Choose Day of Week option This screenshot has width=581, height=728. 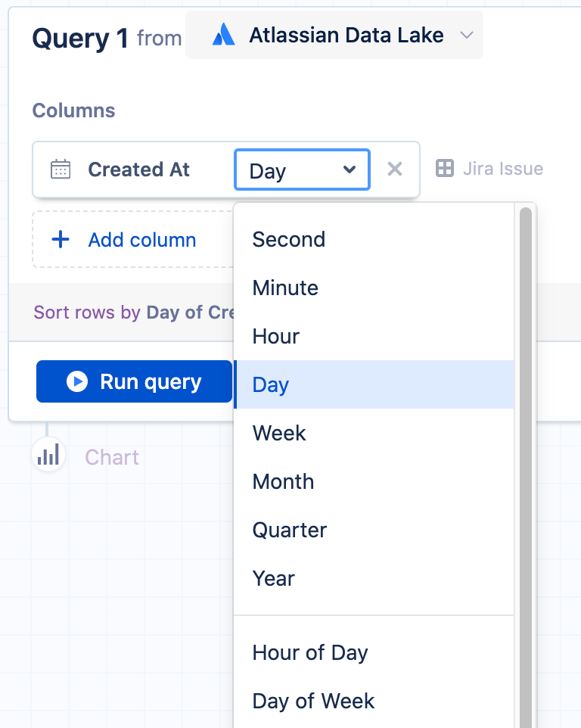(374, 701)
